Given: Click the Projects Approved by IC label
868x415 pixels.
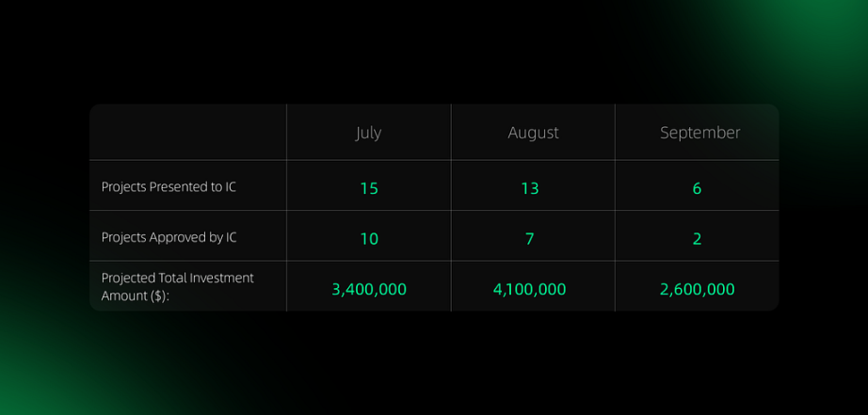Looking at the screenshot, I should point(169,237).
